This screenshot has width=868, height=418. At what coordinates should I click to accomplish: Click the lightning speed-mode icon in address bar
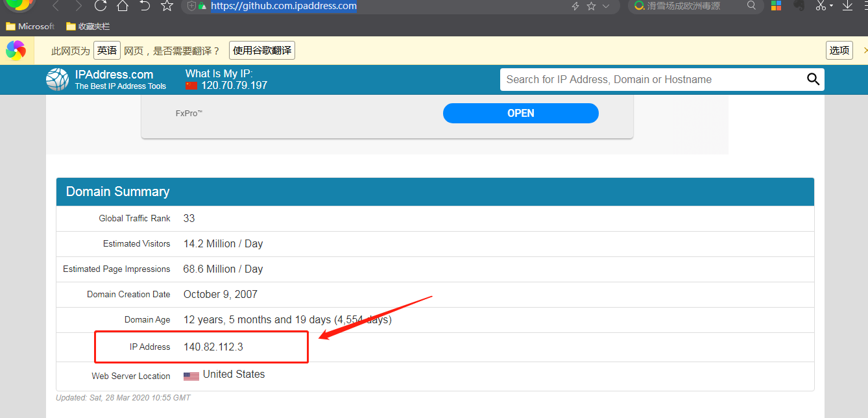click(x=575, y=6)
